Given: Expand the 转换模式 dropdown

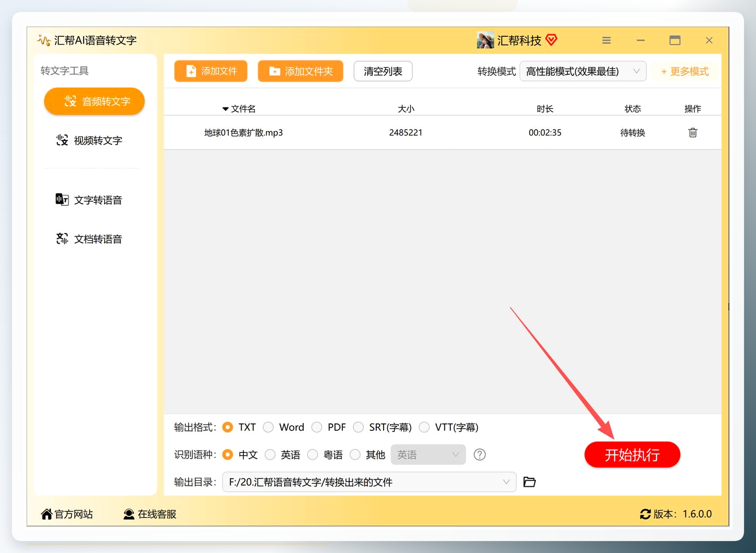Looking at the screenshot, I should point(583,71).
